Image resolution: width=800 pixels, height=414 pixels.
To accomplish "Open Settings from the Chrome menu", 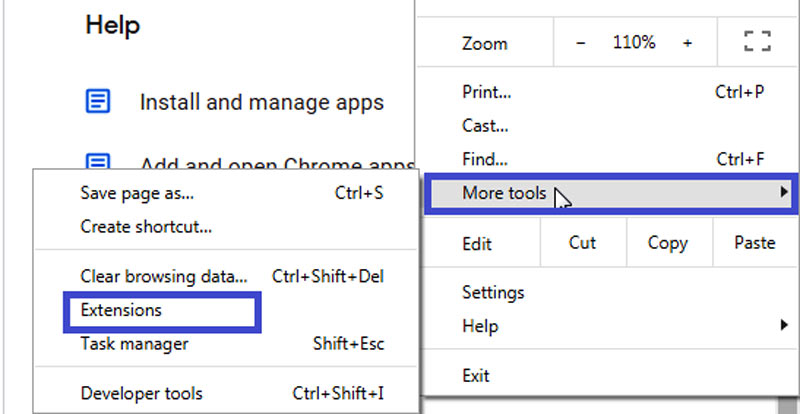I will click(x=493, y=293).
